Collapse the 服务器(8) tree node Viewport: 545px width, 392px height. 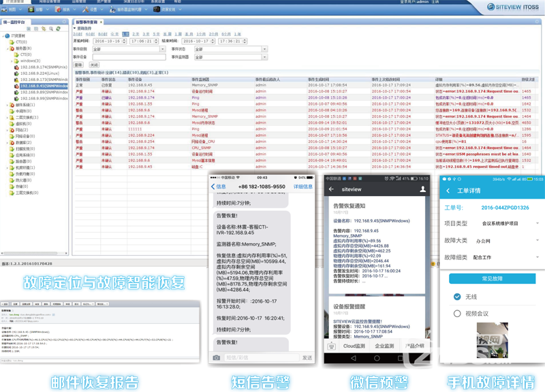pyautogui.click(x=7, y=48)
